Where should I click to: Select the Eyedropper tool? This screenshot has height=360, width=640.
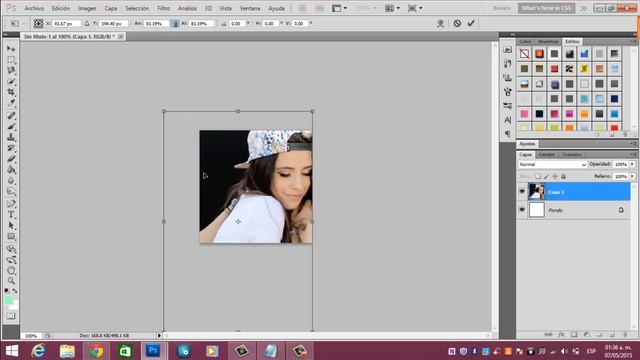(x=11, y=103)
